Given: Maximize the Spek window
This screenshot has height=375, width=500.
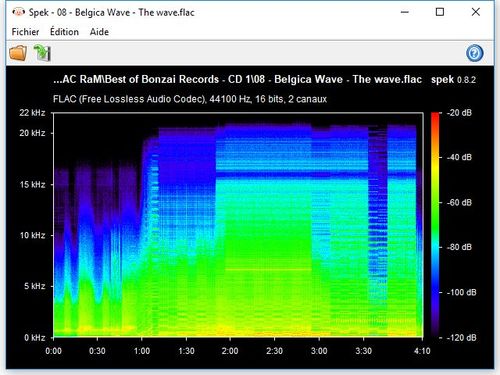Looking at the screenshot, I should 440,12.
